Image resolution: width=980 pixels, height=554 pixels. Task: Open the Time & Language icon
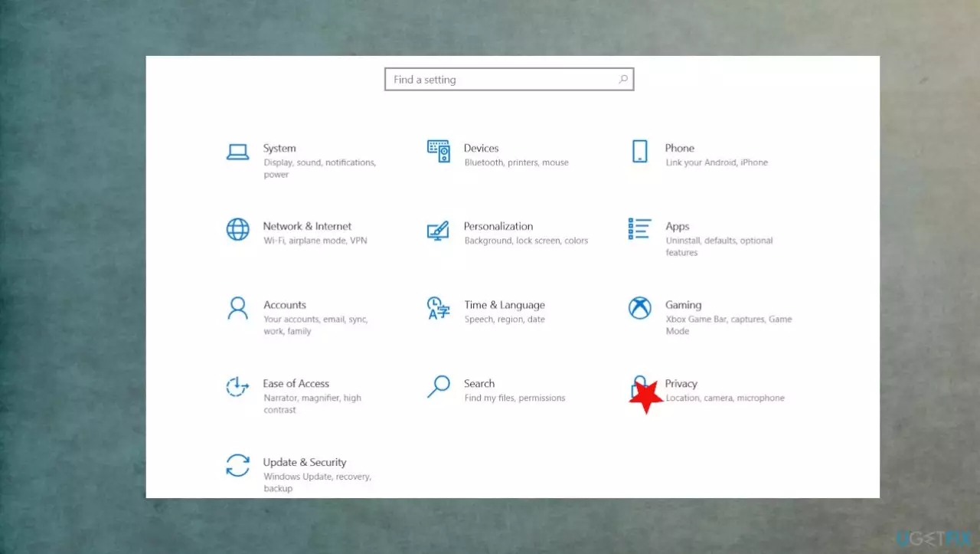438,308
